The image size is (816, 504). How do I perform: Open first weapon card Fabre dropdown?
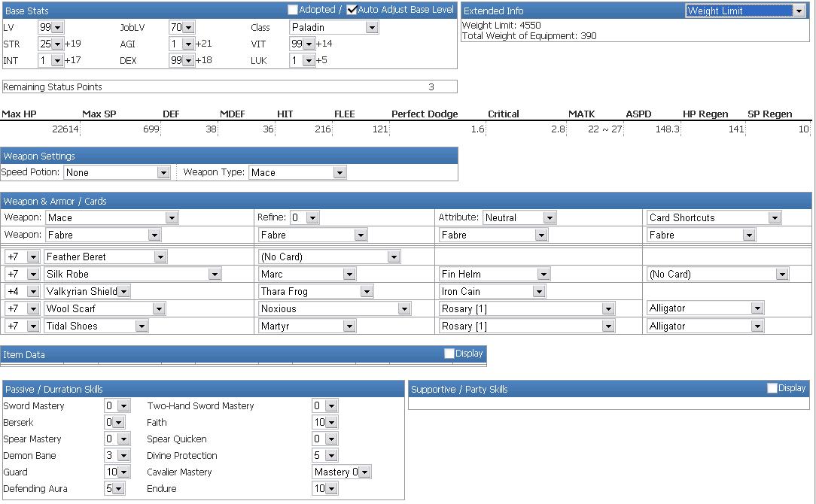click(103, 235)
